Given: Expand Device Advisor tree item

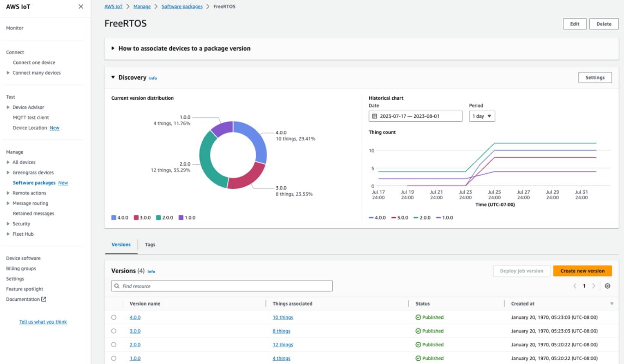Looking at the screenshot, I should 8,107.
